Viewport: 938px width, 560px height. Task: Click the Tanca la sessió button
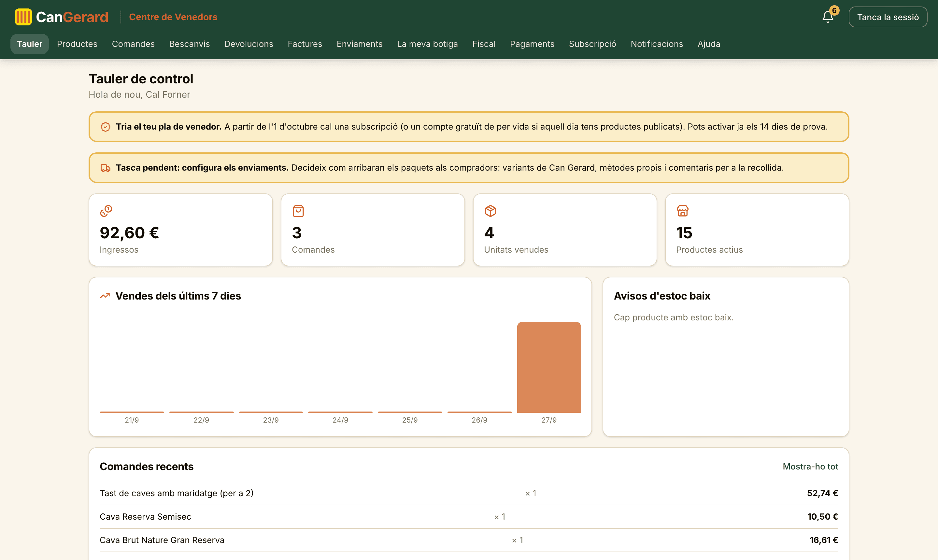click(x=888, y=17)
